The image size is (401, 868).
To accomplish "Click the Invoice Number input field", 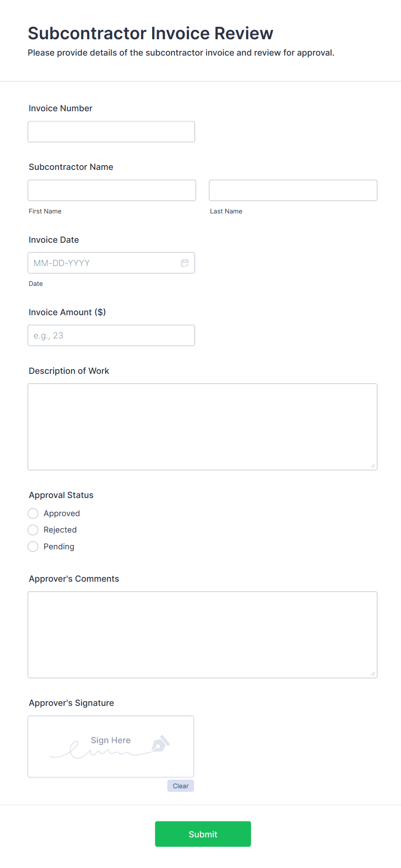I will point(111,132).
